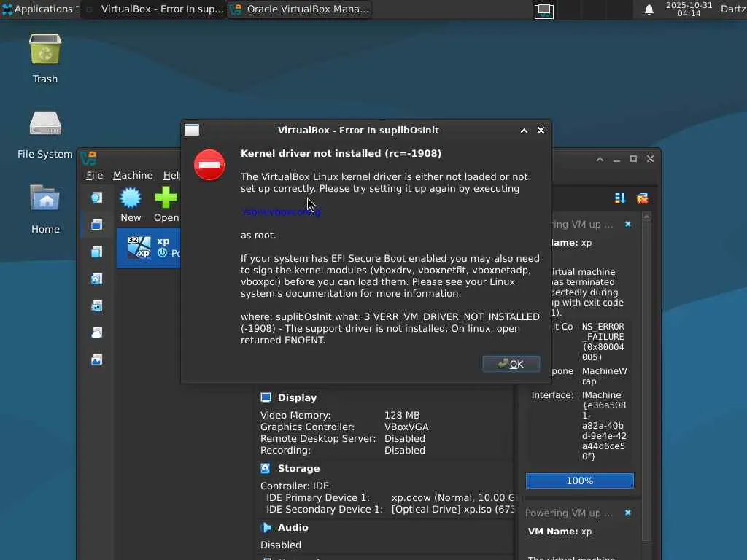Close the Error In suplibOsInit dialog
Viewport: 747px width, 560px height.
[x=541, y=130]
